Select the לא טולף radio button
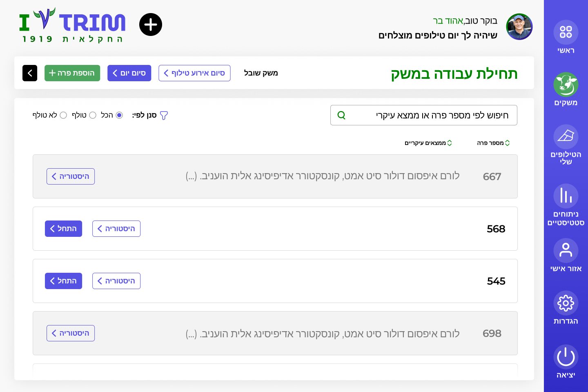The height and width of the screenshot is (392, 588). (x=63, y=115)
